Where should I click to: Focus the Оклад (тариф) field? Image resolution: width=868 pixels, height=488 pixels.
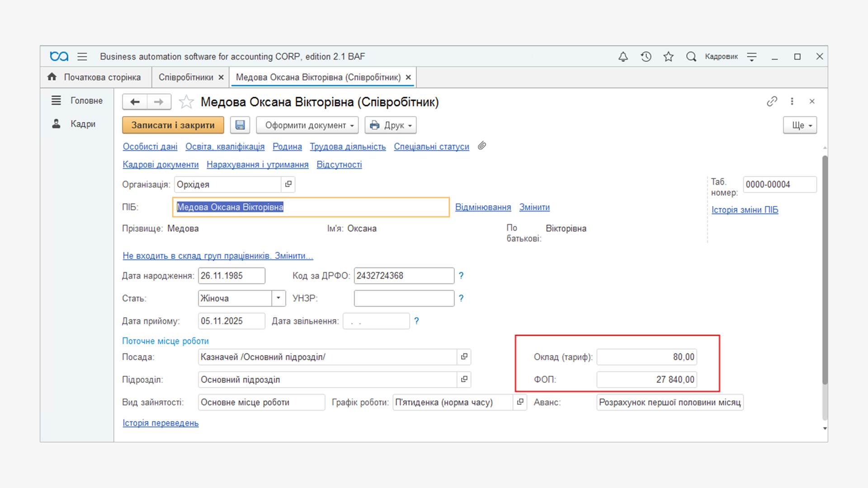(646, 357)
